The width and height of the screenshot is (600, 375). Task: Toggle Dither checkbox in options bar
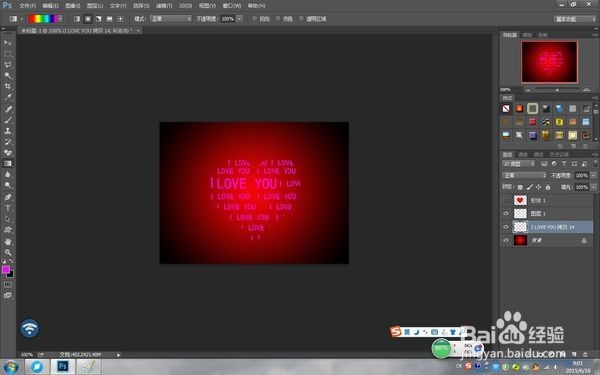point(278,18)
